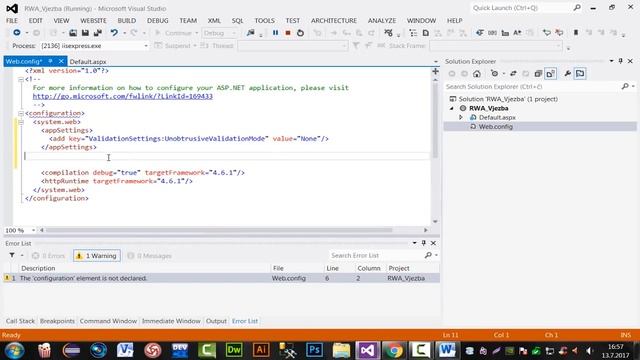The height and width of the screenshot is (360, 640).
Task: Close the Web.config tab
Action: (61, 61)
